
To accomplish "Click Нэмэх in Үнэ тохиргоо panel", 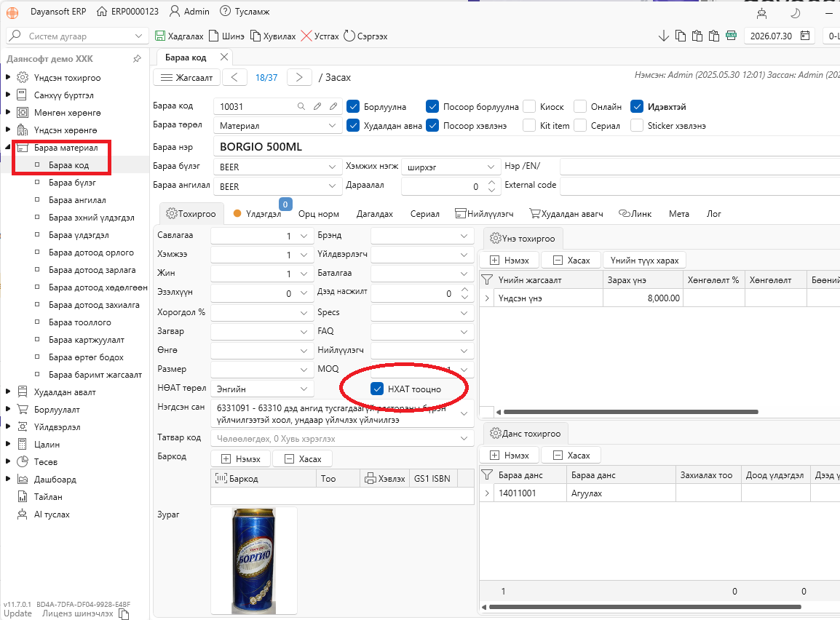I will [x=509, y=261].
